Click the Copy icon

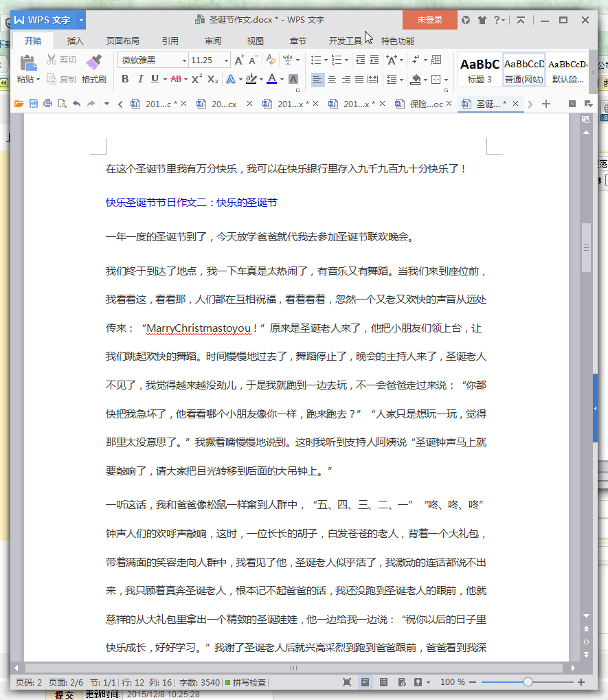click(52, 80)
